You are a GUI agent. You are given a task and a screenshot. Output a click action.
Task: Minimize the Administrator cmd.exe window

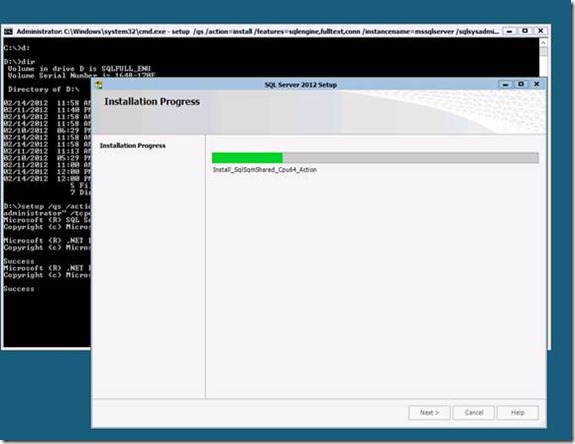(x=509, y=31)
